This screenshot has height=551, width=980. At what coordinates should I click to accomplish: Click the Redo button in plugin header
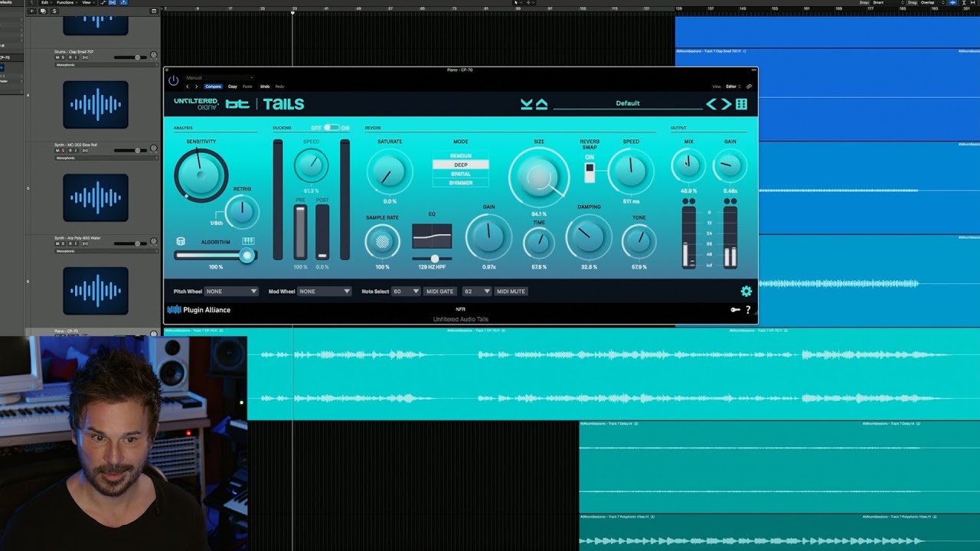point(279,86)
